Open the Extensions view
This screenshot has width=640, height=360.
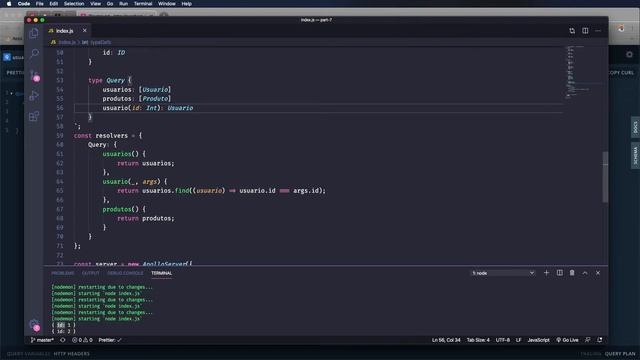click(34, 116)
